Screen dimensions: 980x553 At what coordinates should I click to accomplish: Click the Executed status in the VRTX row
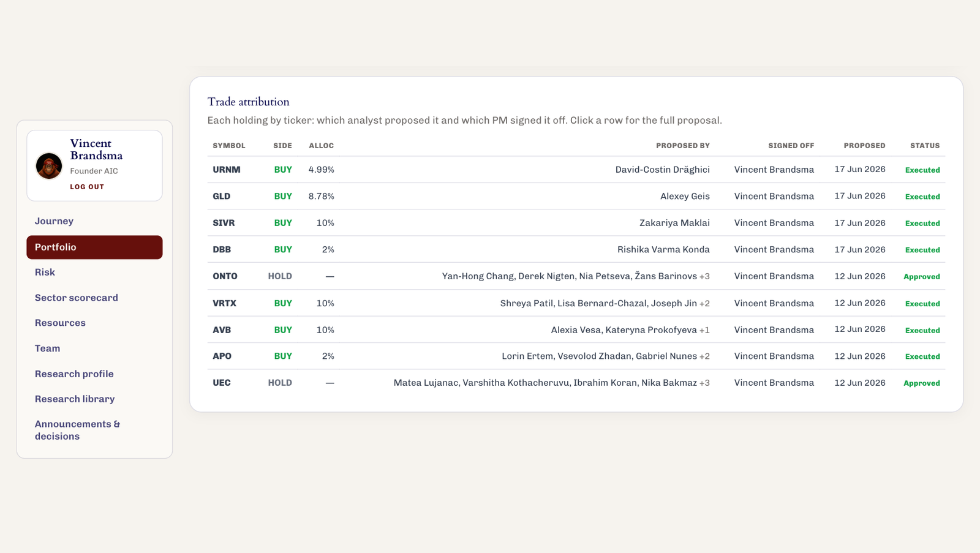922,304
